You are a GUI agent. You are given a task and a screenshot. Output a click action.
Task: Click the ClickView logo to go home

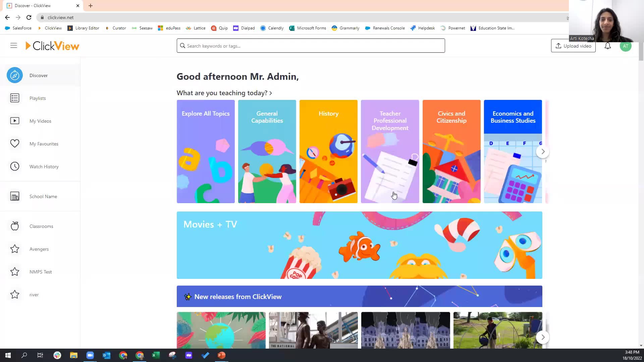pyautogui.click(x=52, y=46)
